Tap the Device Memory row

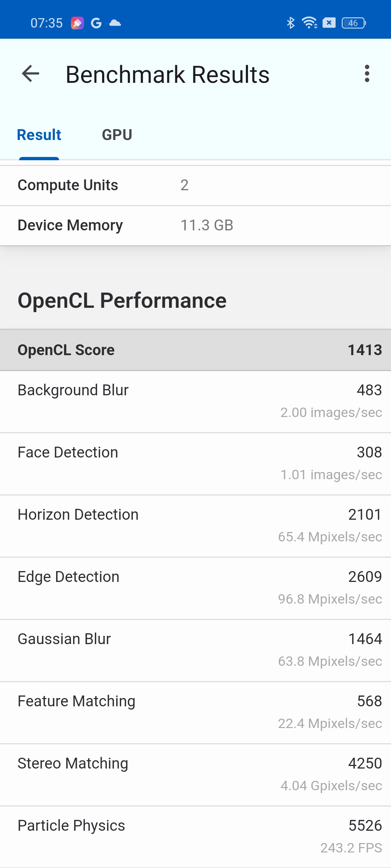[195, 226]
